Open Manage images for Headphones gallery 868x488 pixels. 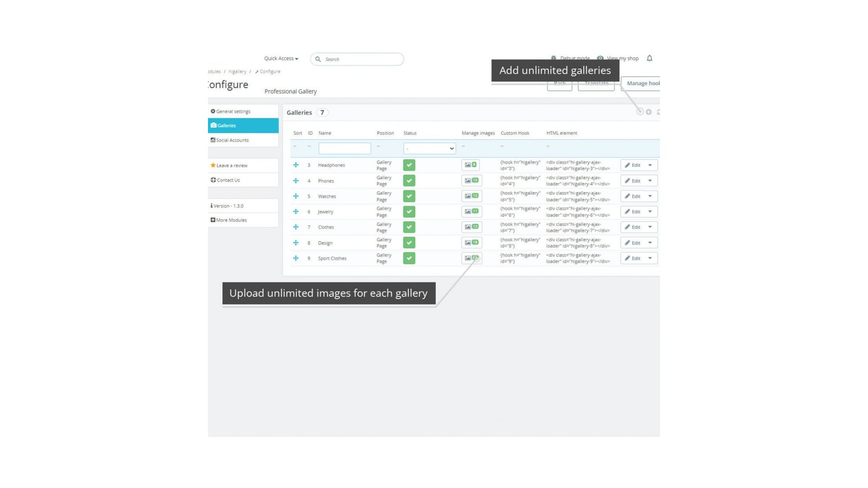[471, 165]
